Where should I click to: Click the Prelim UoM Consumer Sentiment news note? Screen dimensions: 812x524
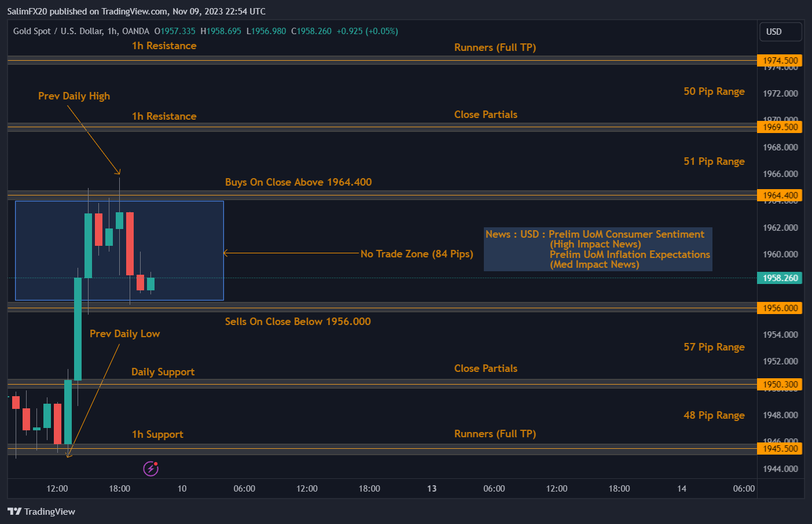click(598, 249)
